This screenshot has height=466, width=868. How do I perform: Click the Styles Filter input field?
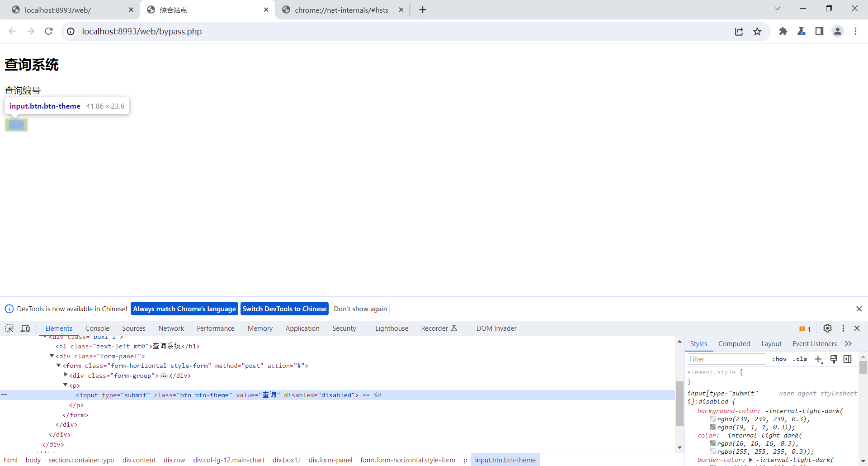click(x=726, y=359)
